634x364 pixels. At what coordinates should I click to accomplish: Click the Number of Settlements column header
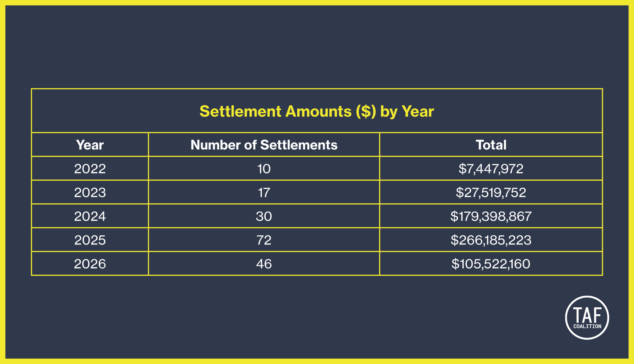point(264,145)
